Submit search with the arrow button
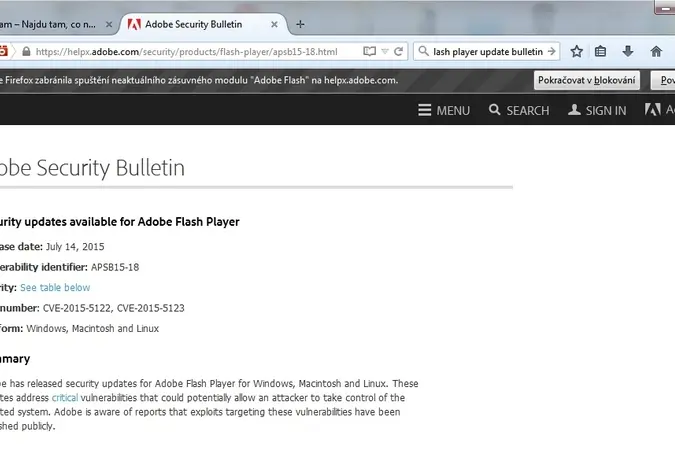This screenshot has width=675, height=450. pyautogui.click(x=551, y=52)
